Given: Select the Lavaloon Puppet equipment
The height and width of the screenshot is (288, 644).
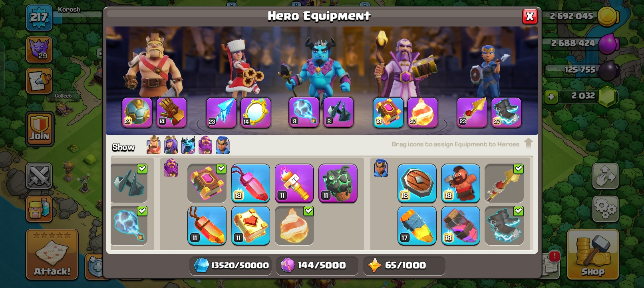Looking at the screenshot, I should tap(338, 183).
